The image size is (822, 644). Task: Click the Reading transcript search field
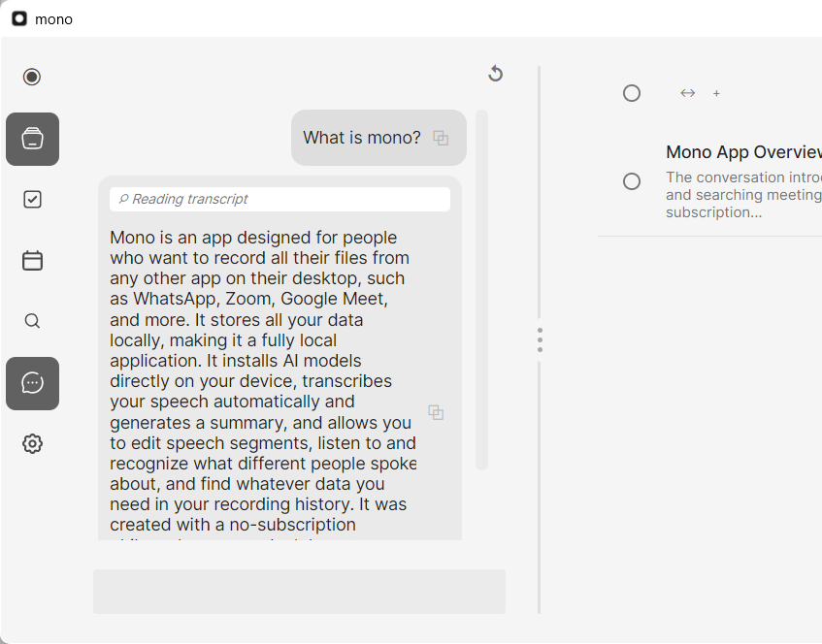(279, 198)
